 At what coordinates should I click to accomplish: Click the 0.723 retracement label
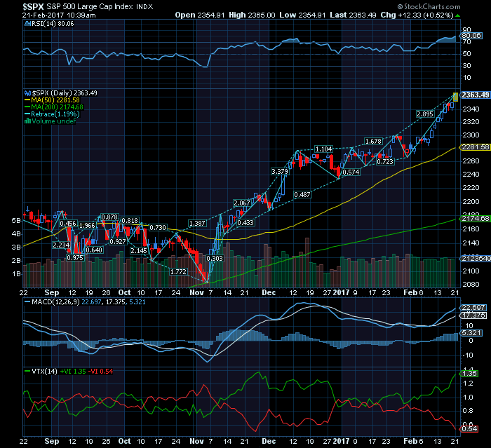[385, 161]
